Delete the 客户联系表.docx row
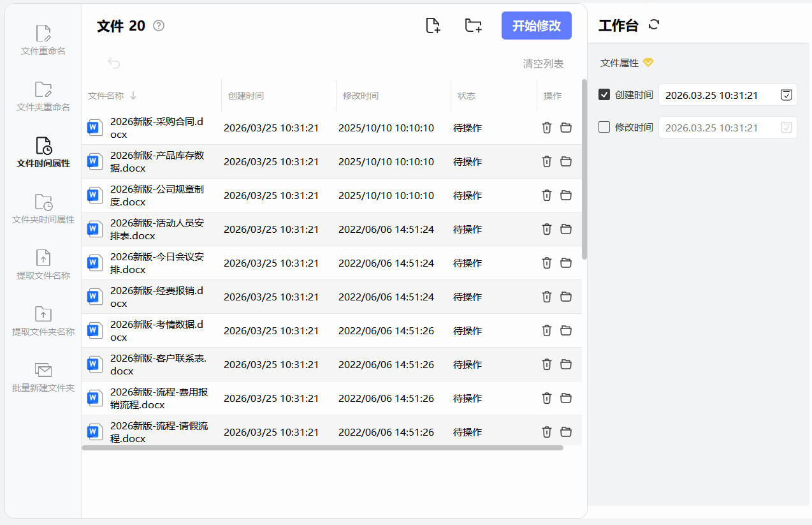 pos(546,364)
